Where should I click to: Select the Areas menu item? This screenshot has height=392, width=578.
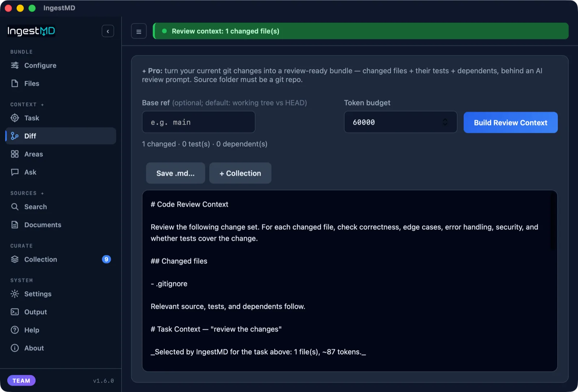[x=61, y=154]
